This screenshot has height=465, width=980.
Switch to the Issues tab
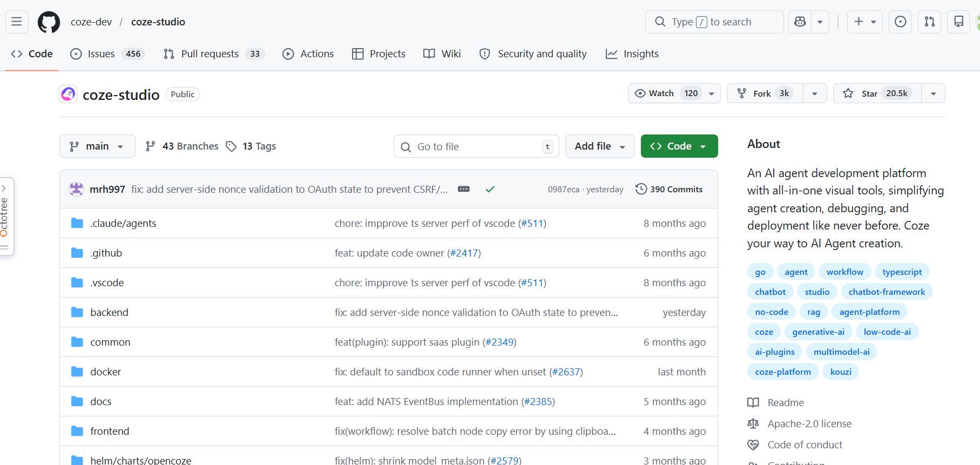point(107,54)
